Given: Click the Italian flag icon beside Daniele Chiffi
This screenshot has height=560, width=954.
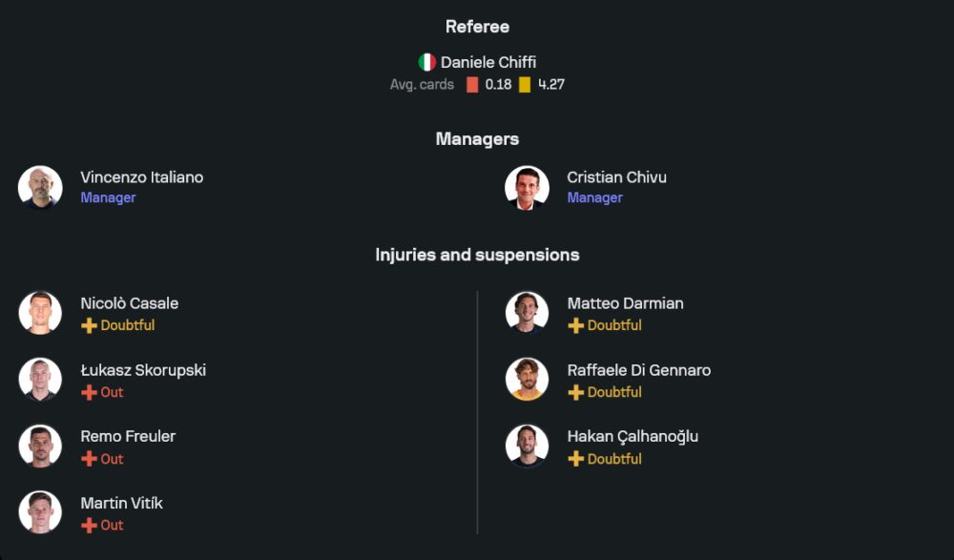Looking at the screenshot, I should 426,62.
